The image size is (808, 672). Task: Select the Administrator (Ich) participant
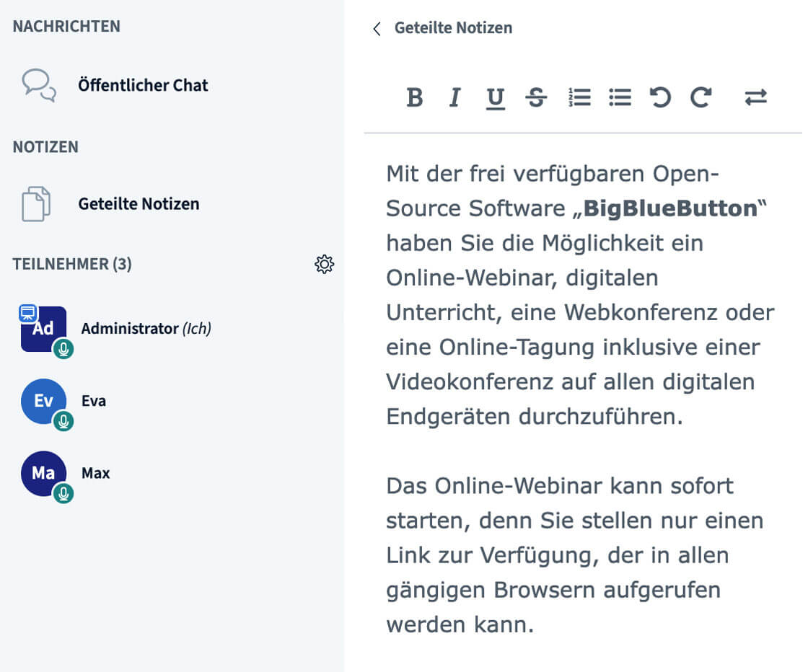pos(146,329)
